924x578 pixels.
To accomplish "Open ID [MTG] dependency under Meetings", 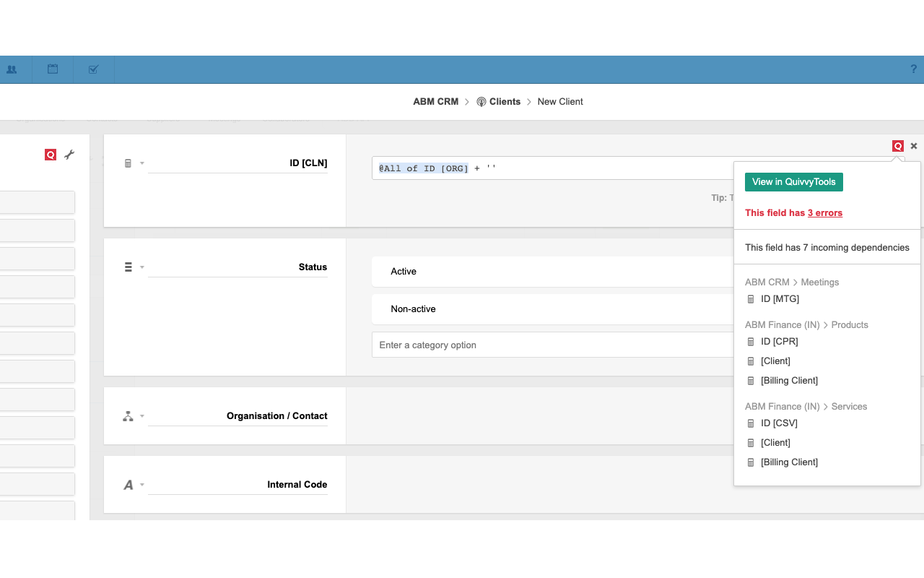I will click(x=780, y=299).
